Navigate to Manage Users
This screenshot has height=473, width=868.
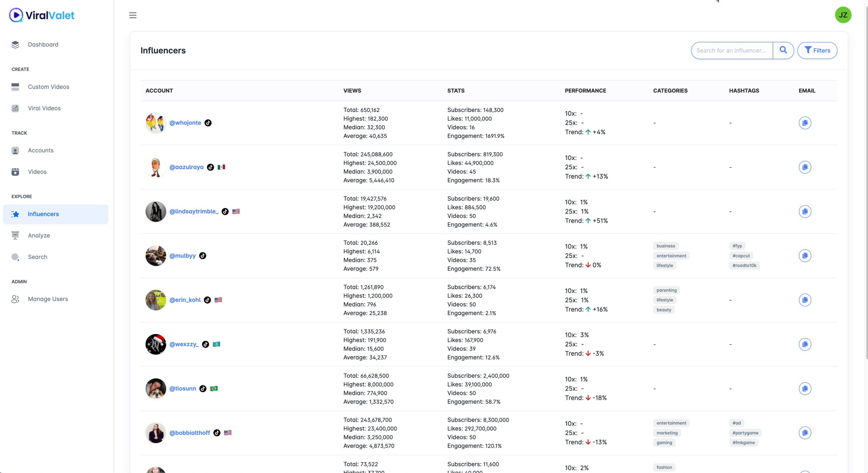pos(48,299)
